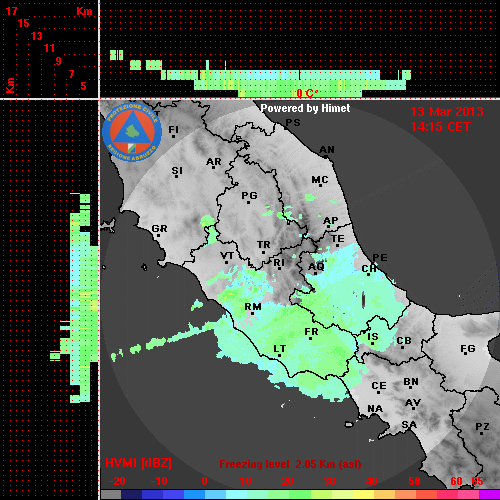Click the 'Powered by Himet' text

305,108
